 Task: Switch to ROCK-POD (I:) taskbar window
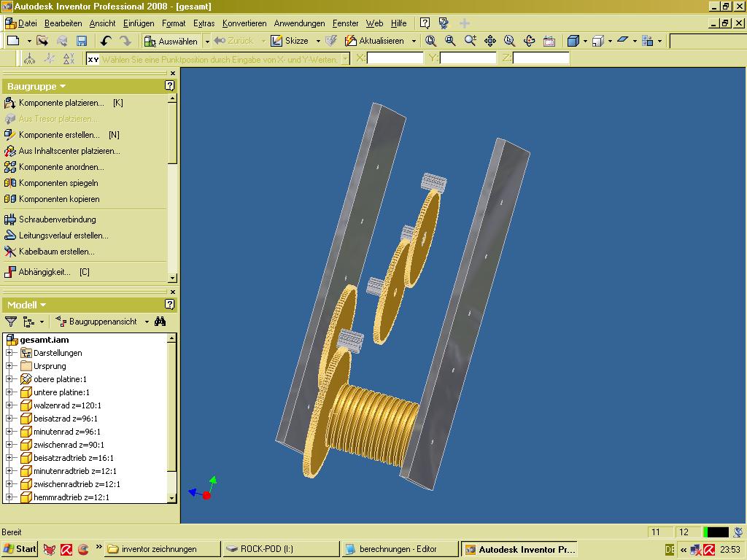pos(281,549)
